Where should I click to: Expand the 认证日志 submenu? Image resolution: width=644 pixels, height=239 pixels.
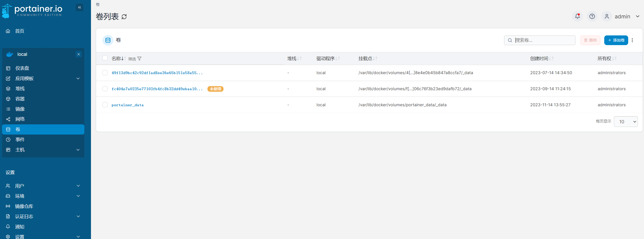[x=78, y=217]
